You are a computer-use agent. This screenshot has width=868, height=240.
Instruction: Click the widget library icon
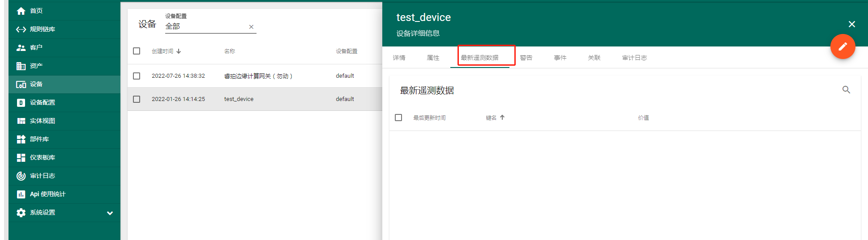point(21,139)
